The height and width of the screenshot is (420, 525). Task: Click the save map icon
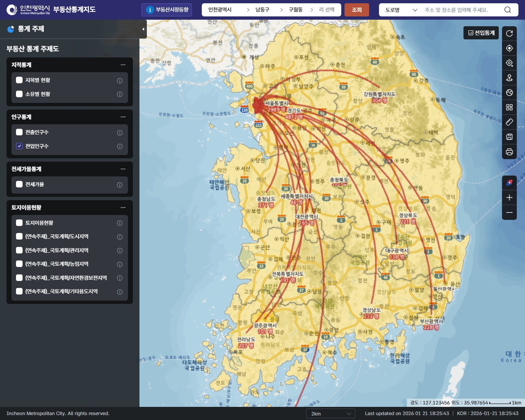pos(509,137)
